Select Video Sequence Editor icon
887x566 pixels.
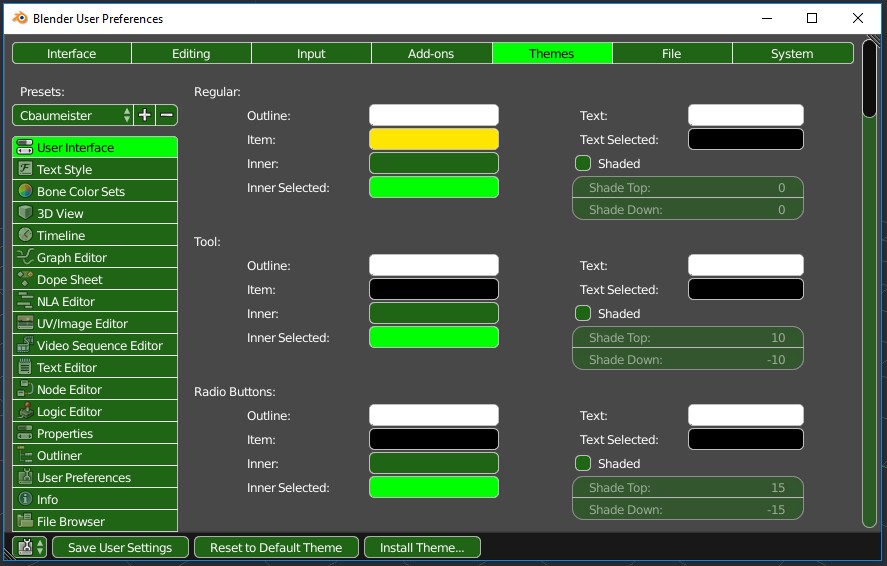[x=25, y=345]
